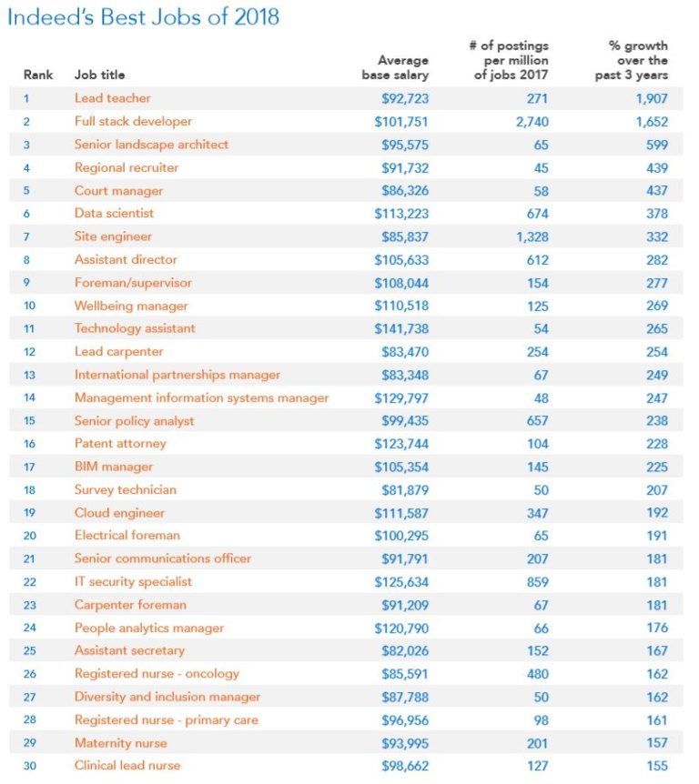Select 'Management information systems manager' entry

[x=202, y=398]
